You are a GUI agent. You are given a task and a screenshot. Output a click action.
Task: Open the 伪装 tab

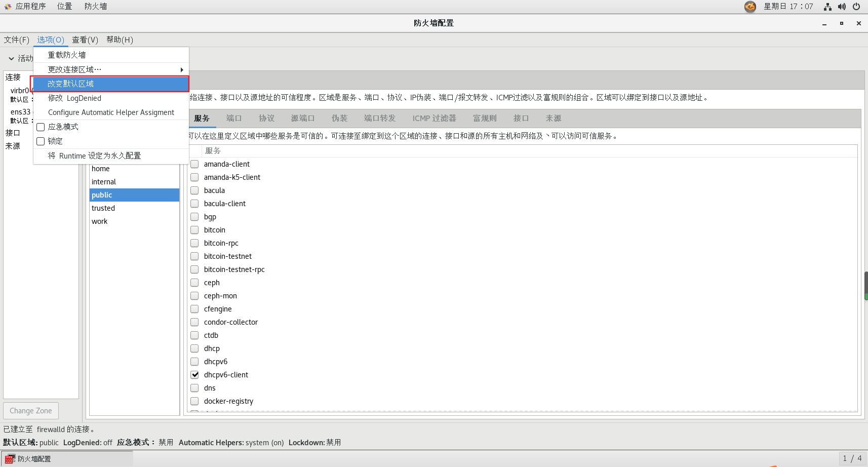[x=339, y=118]
